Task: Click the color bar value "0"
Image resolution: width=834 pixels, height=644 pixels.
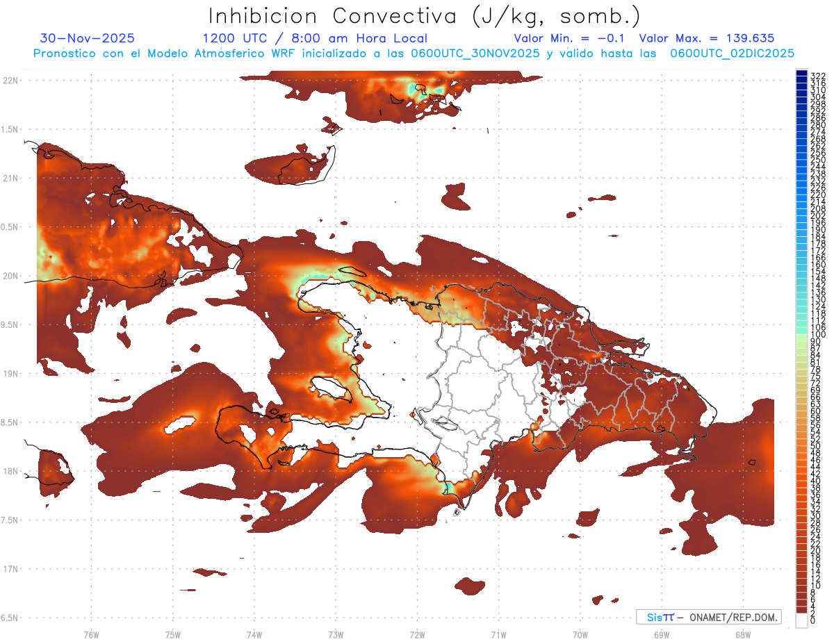Action: click(812, 620)
